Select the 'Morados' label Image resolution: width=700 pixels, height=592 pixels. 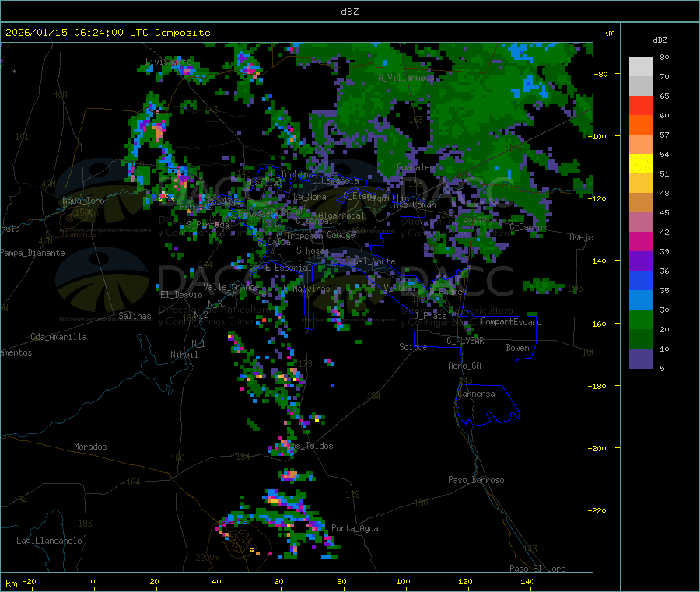click(x=90, y=447)
